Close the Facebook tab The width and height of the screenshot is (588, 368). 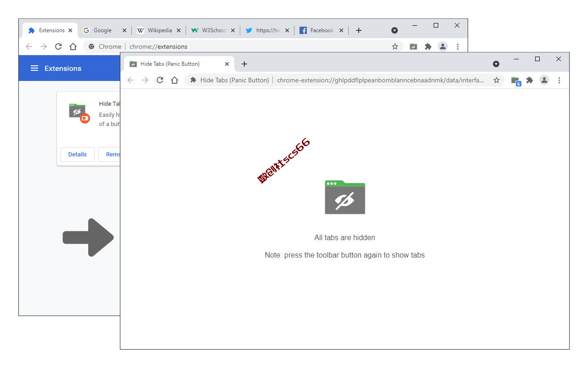coord(341,30)
